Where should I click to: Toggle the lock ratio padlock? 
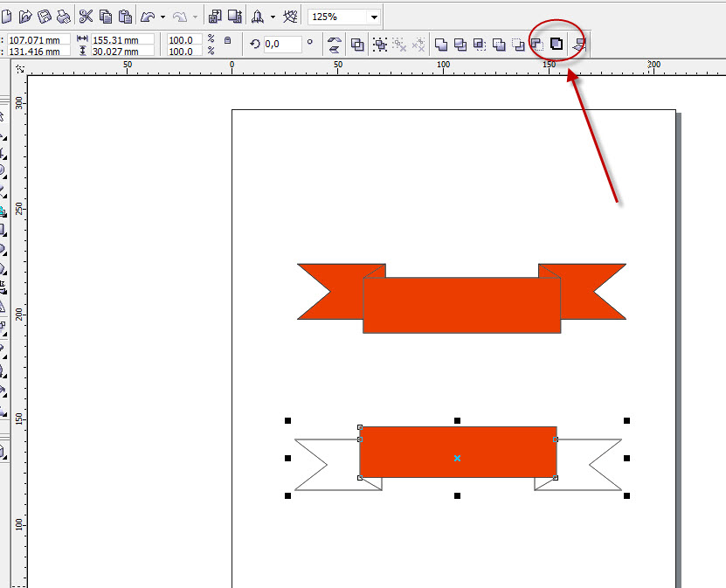click(x=228, y=40)
